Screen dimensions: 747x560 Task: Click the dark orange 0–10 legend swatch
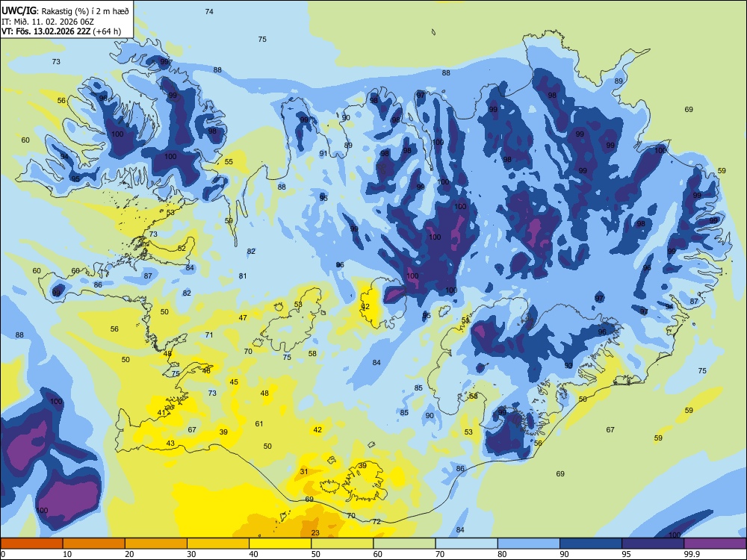click(x=31, y=544)
